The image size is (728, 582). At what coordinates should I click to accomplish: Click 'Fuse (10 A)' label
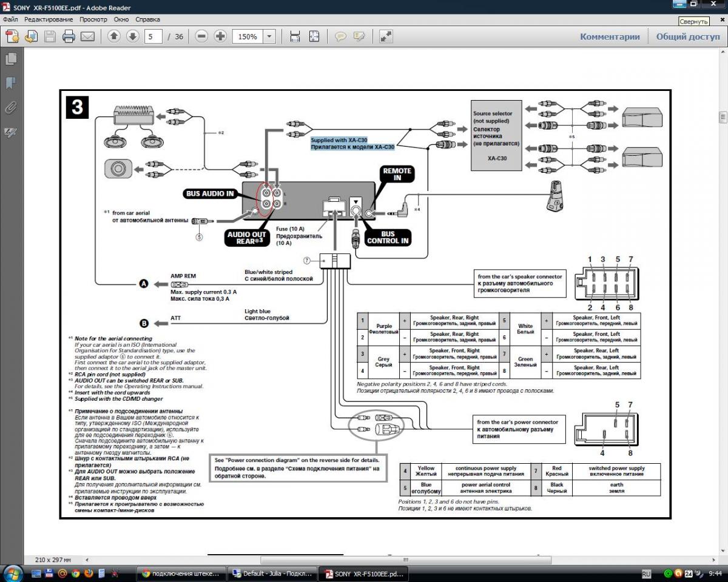[x=292, y=229]
